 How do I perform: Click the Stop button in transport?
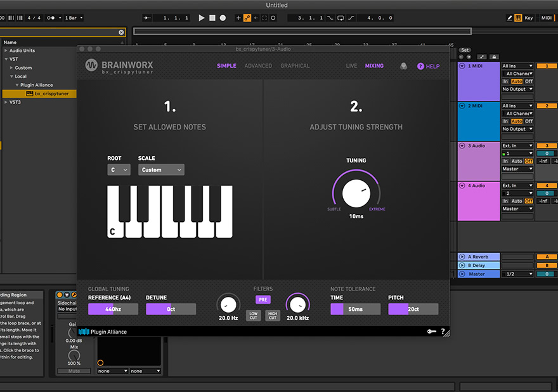coord(212,18)
